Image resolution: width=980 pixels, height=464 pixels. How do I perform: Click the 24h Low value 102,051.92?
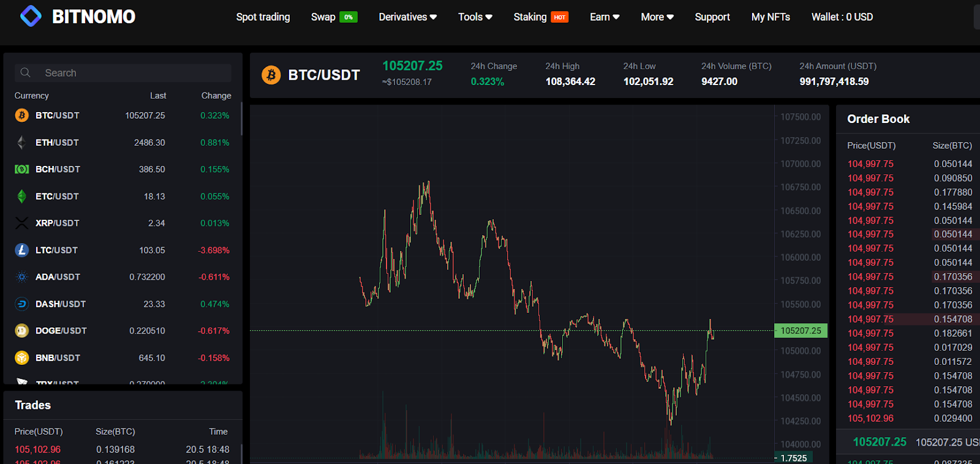[648, 81]
